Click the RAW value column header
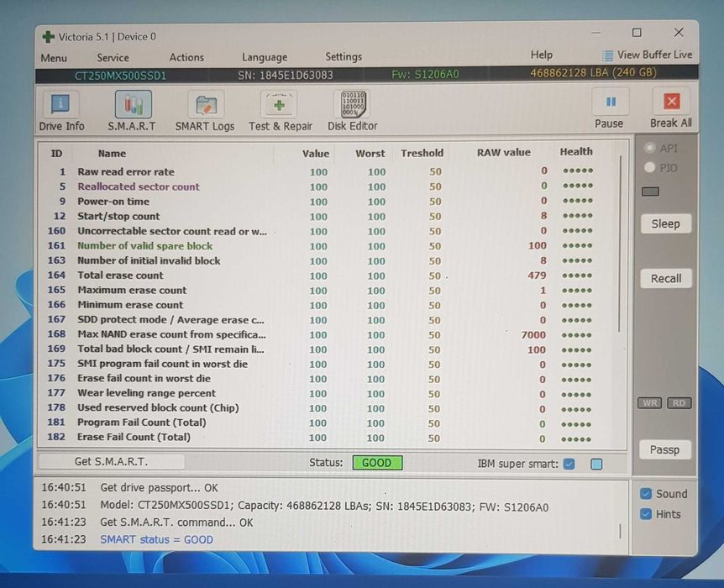 coord(504,152)
